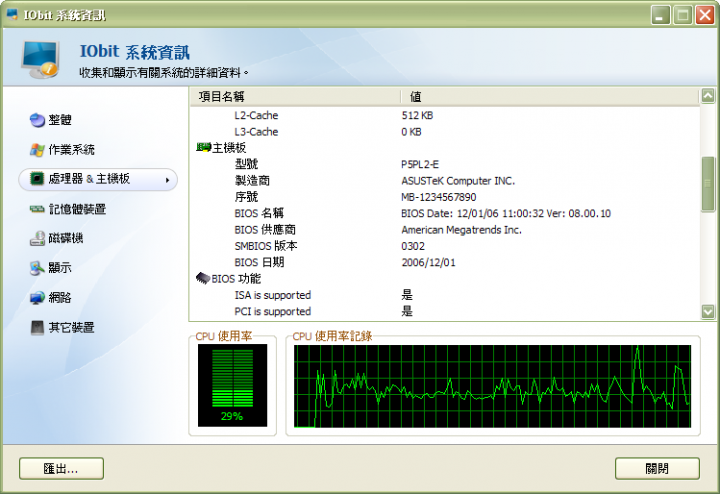Click the CPU usage 29% meter

(232, 385)
